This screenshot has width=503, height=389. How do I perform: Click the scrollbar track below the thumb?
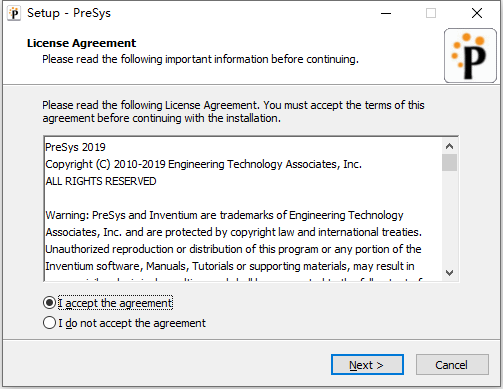(x=449, y=218)
